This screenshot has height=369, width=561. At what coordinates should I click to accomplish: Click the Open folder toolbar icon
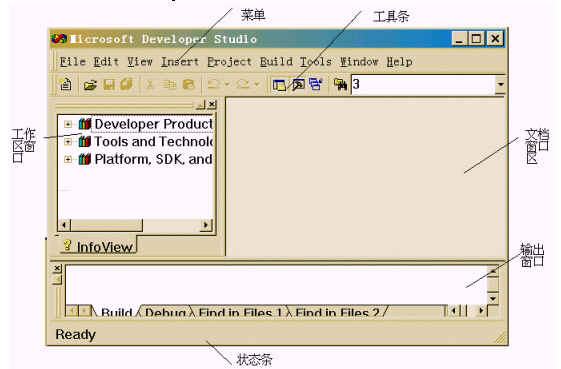(90, 85)
